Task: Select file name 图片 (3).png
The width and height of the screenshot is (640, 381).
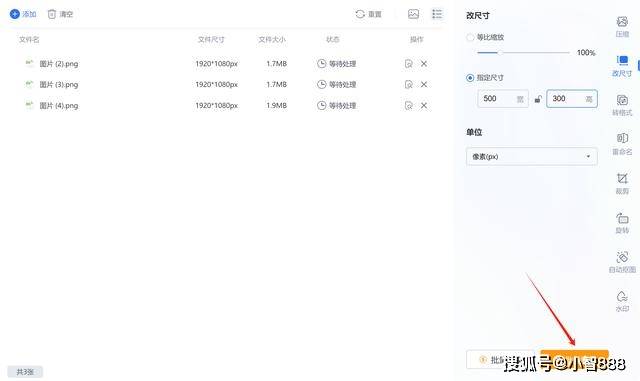Action: (x=59, y=85)
